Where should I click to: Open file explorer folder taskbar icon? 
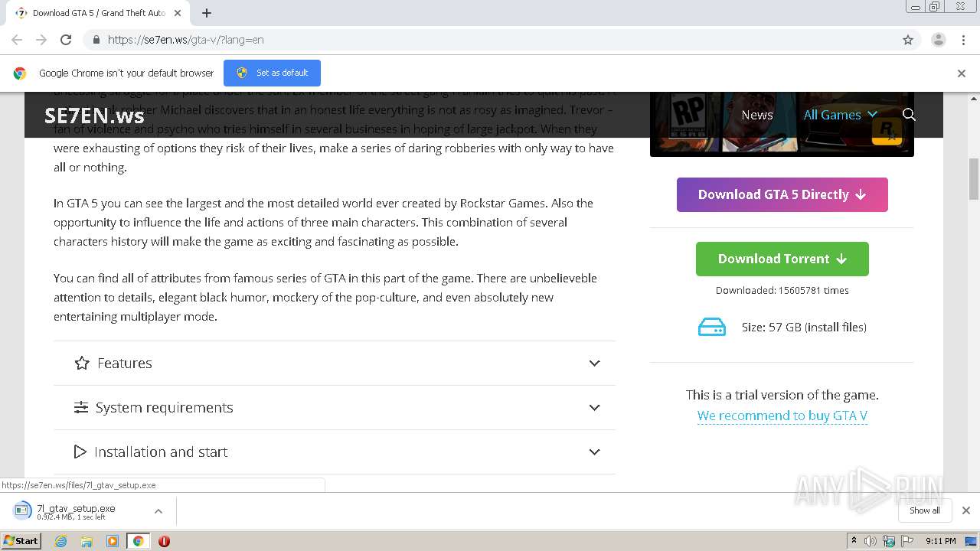(x=87, y=541)
